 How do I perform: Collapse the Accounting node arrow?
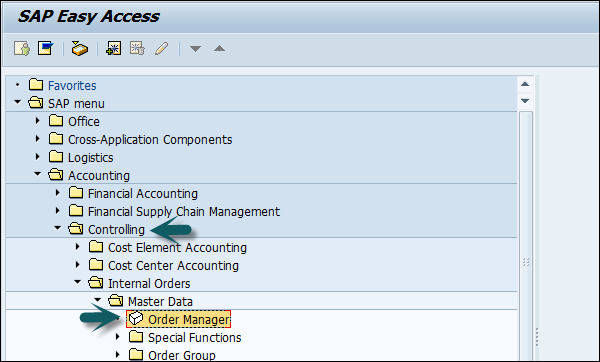pos(38,174)
